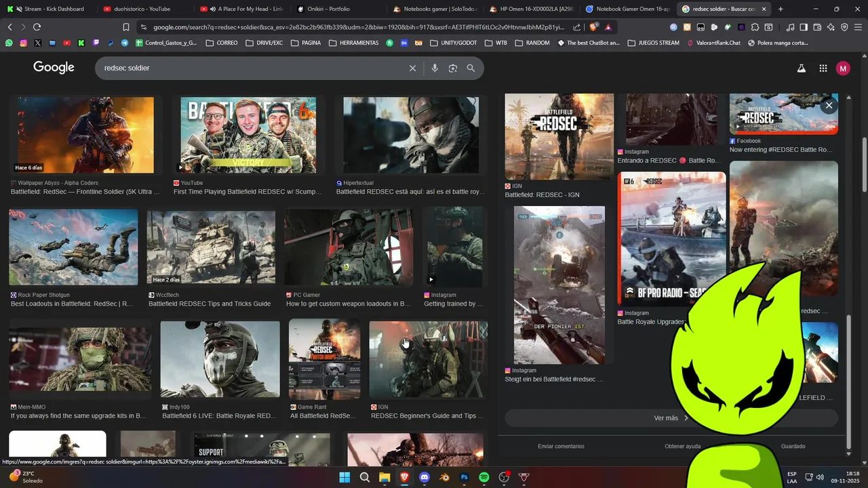Screen dimensions: 868x488
Task: Expand related images with Ver más
Action: pos(671,418)
